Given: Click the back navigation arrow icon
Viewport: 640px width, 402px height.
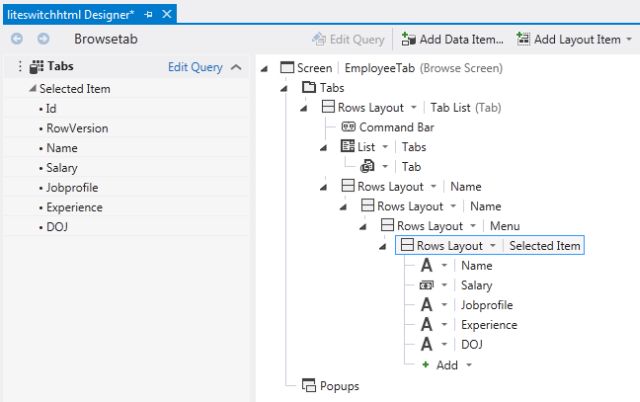Looking at the screenshot, I should point(17,39).
